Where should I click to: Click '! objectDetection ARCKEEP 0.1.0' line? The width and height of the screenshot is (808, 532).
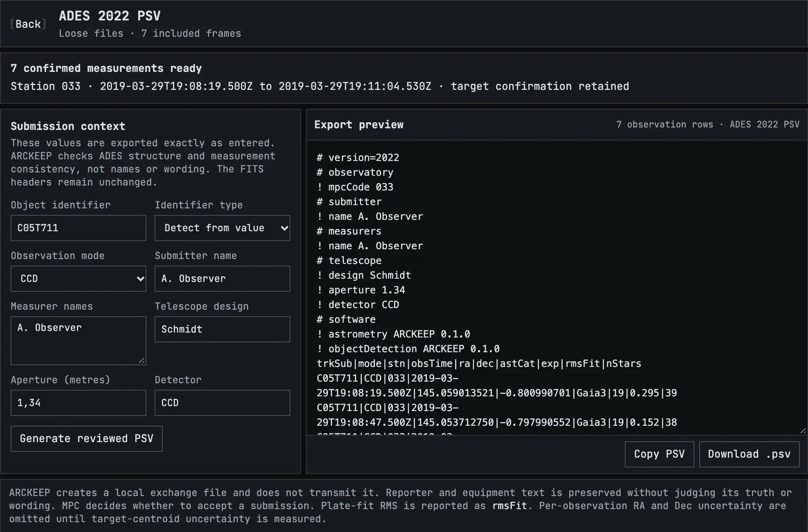click(408, 349)
